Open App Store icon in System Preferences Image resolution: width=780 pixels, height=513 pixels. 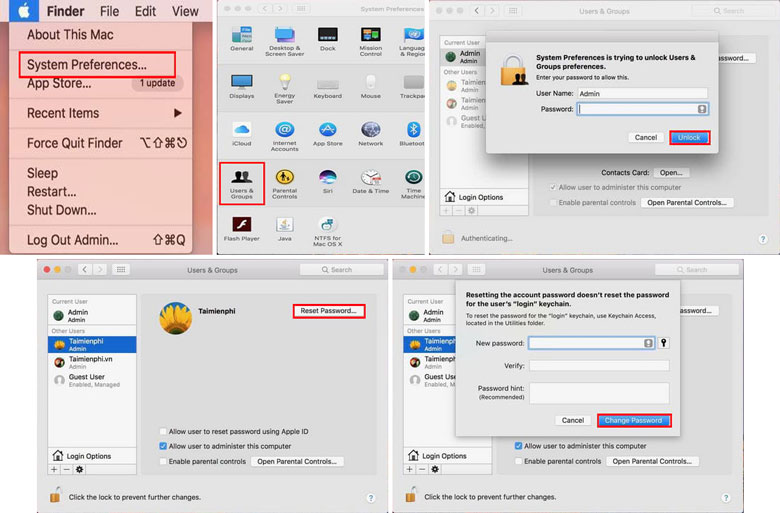(328, 129)
